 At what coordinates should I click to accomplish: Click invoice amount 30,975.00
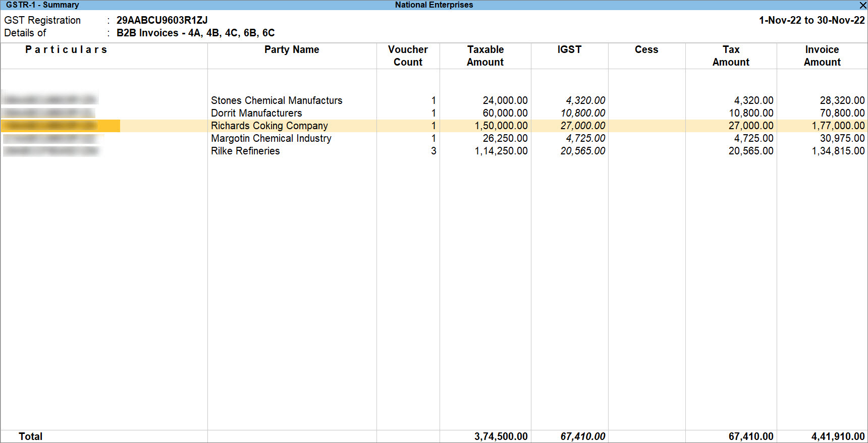[x=842, y=138]
